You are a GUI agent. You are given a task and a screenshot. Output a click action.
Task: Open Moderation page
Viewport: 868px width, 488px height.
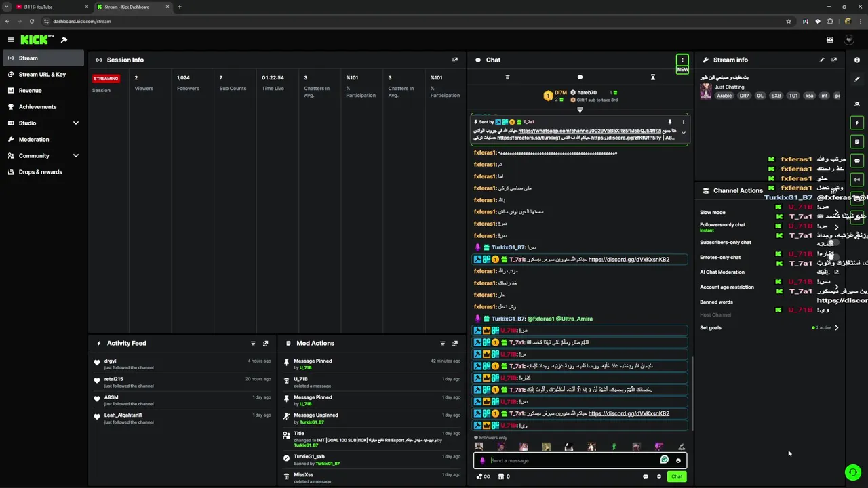click(x=43, y=139)
